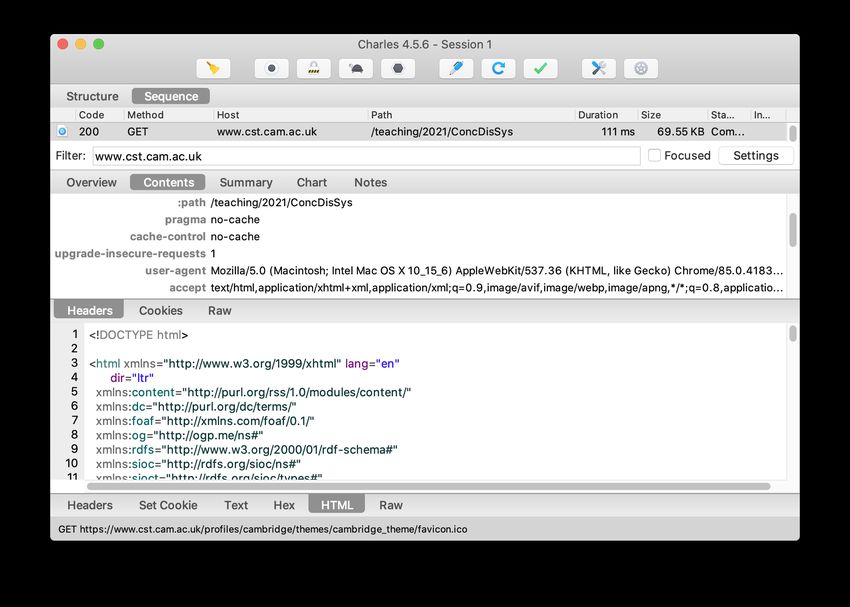
Task: Sort by the In... info column header
Action: click(768, 115)
